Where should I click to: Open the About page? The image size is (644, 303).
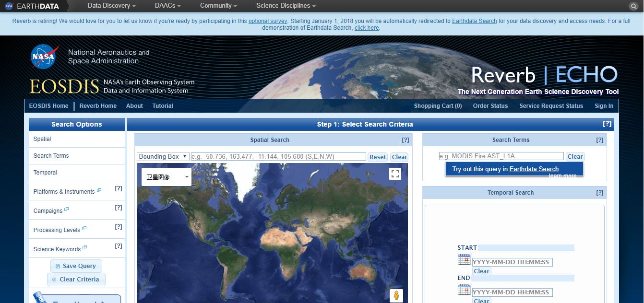pyautogui.click(x=134, y=106)
